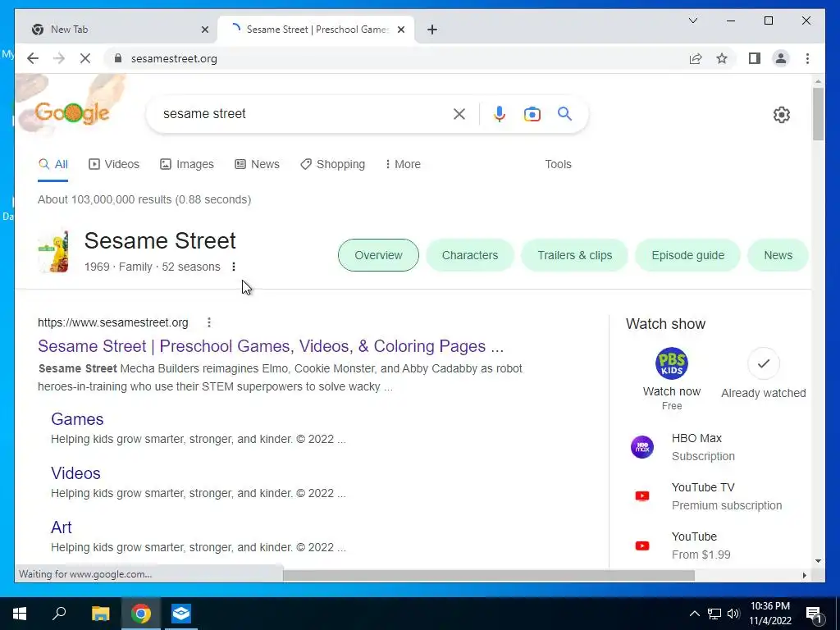840x630 pixels.
Task: View site info via the padlock icon
Action: point(118,58)
